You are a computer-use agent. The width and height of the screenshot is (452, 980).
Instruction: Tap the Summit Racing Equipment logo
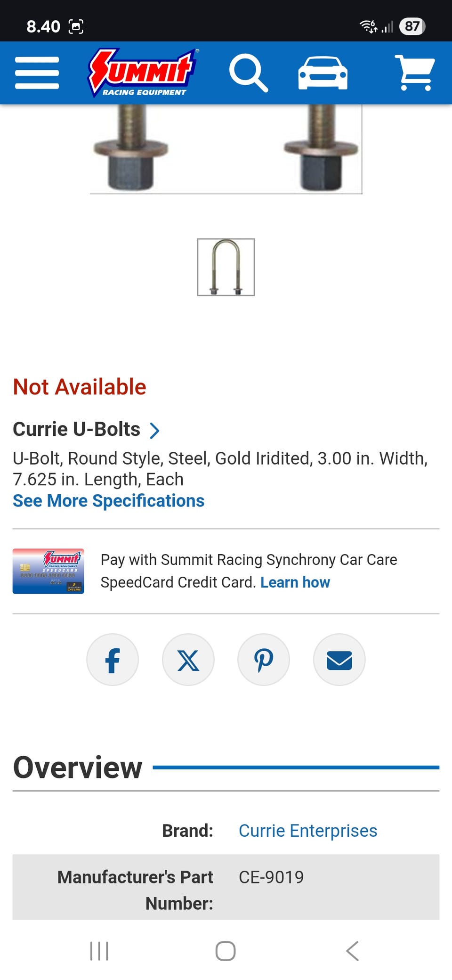click(x=143, y=73)
